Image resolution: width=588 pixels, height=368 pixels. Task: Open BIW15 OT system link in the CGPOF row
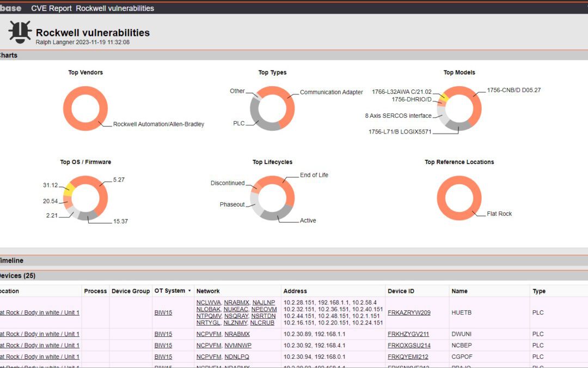tap(163, 357)
